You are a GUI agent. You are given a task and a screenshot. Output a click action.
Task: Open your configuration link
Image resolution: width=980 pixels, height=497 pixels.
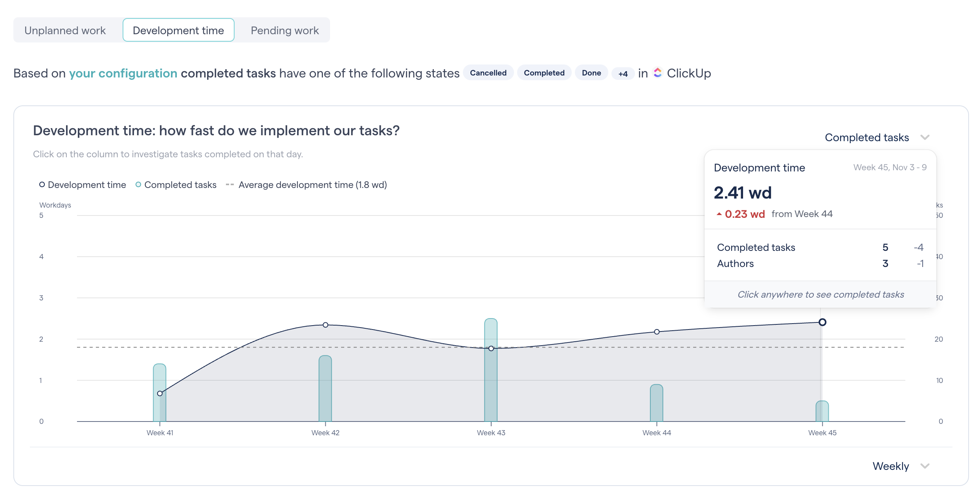tap(123, 73)
